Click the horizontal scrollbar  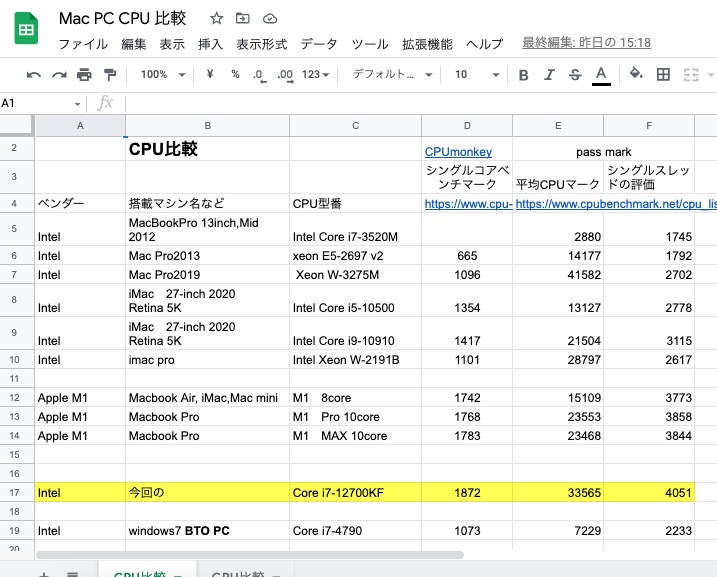pyautogui.click(x=250, y=555)
